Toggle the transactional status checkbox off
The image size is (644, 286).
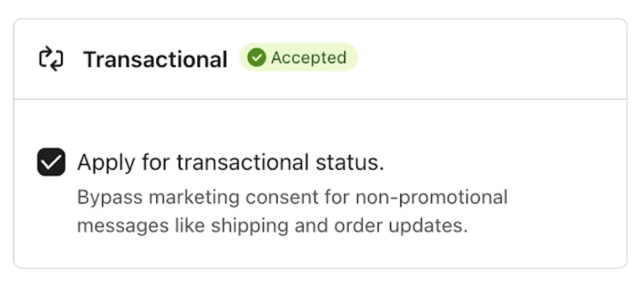51,163
